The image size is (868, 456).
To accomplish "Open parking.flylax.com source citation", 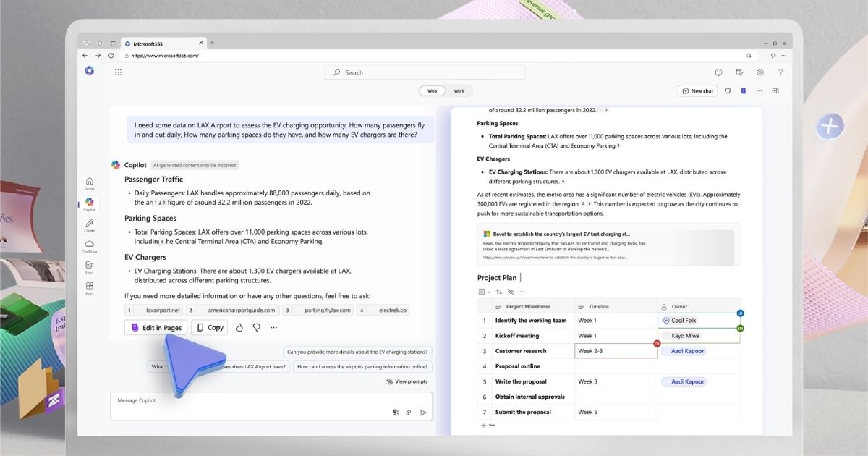I will click(319, 310).
